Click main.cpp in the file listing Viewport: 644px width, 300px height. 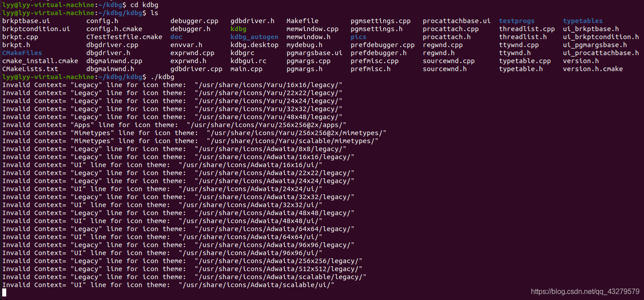point(246,69)
